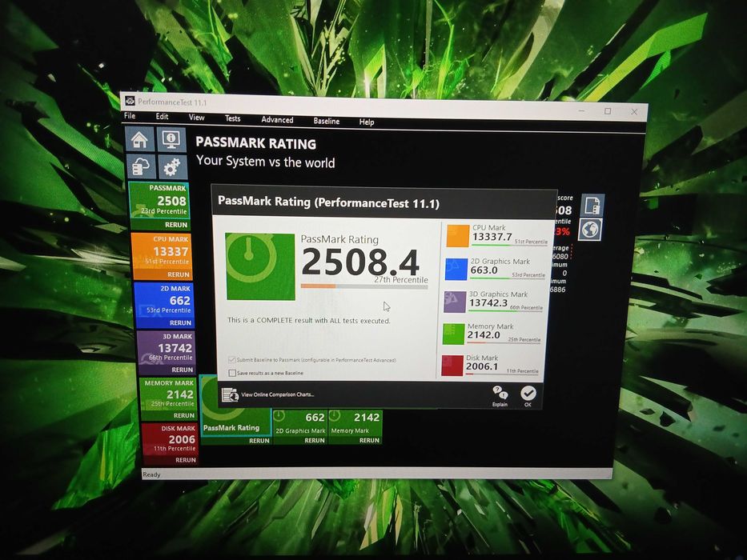Click the 663.0 2D Graphics value
The image size is (747, 560).
(x=484, y=270)
